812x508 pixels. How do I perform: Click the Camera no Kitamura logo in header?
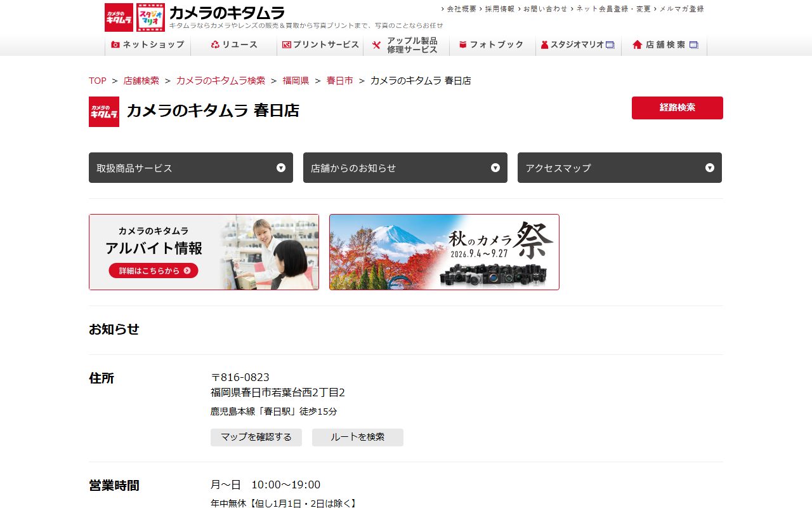tap(119, 17)
